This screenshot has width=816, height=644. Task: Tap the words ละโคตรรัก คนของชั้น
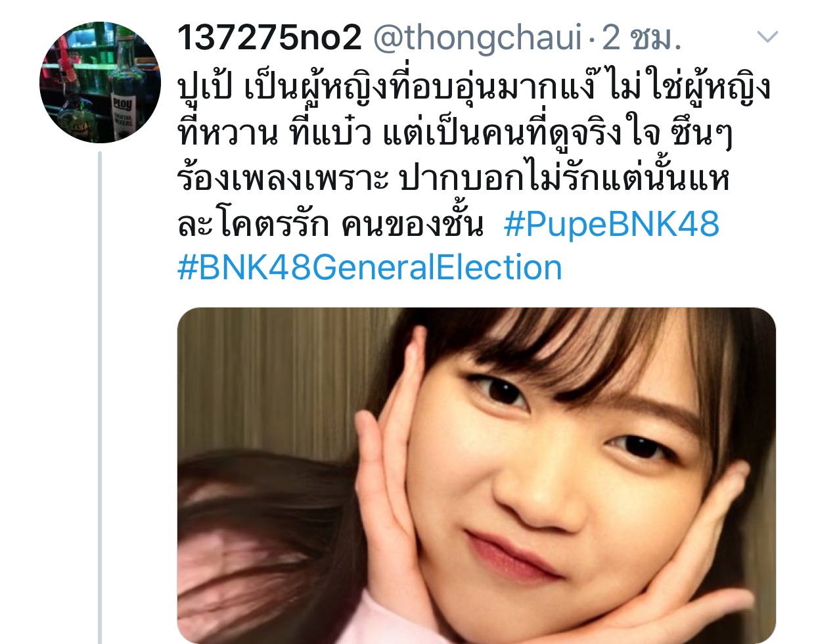tap(330, 224)
